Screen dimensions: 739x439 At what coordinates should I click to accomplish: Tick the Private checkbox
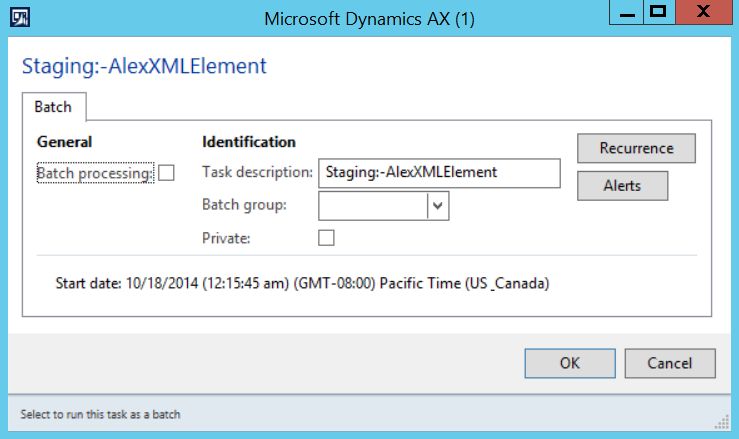point(326,238)
